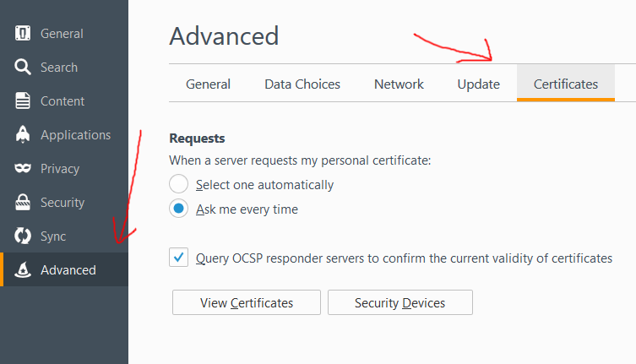This screenshot has width=636, height=364.
Task: Open the Applications settings label in sidebar
Action: coord(75,135)
